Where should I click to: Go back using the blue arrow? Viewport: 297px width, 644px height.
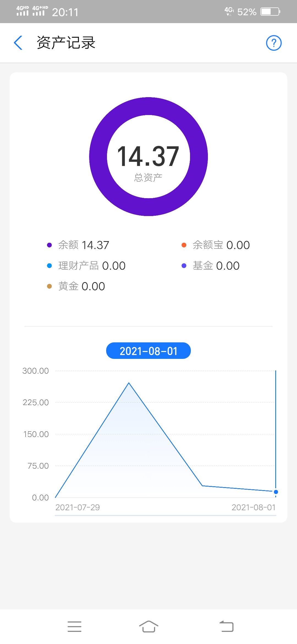pos(18,43)
